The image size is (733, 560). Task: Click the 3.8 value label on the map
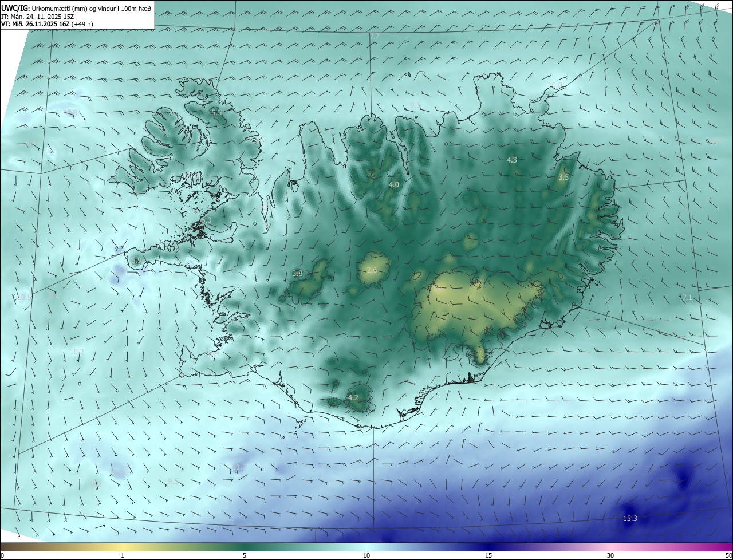point(297,274)
